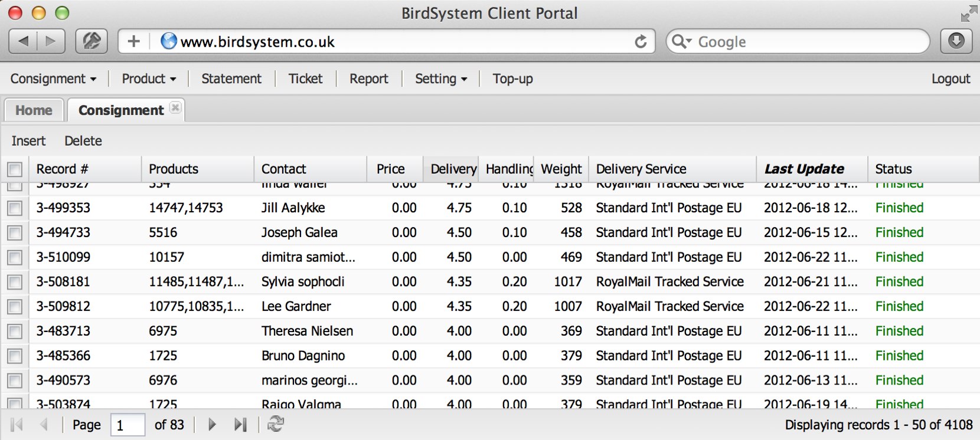Sort by the Products column header
The height and width of the screenshot is (440, 980).
click(x=198, y=169)
